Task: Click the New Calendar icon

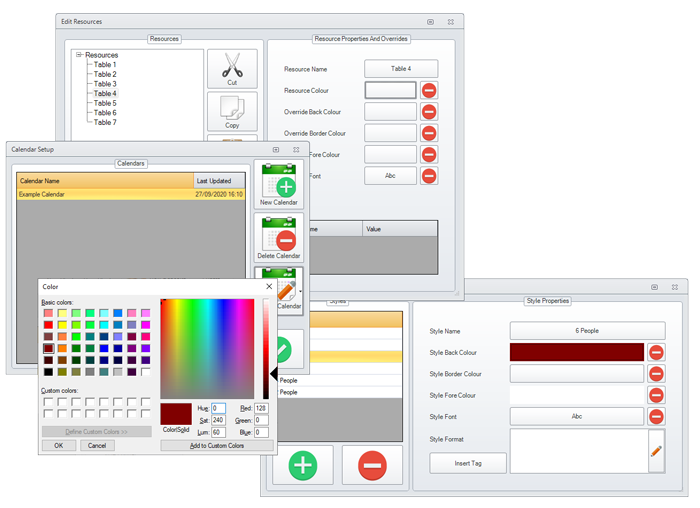Action: click(279, 183)
